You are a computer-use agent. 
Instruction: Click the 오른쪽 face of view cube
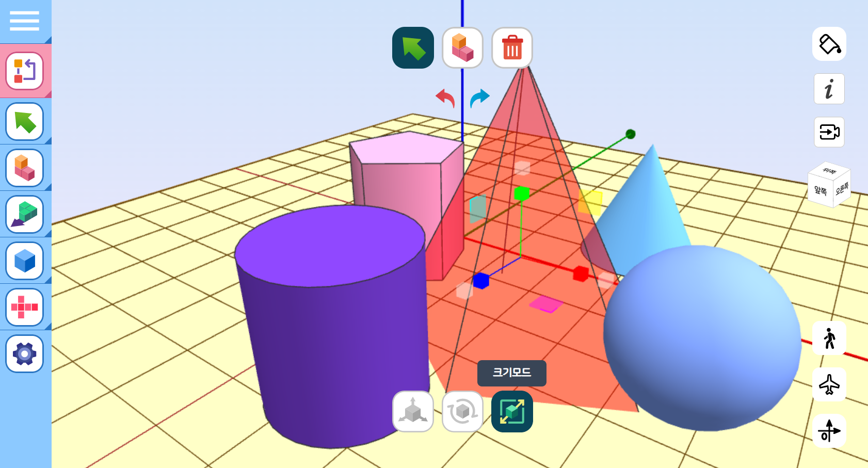(842, 189)
